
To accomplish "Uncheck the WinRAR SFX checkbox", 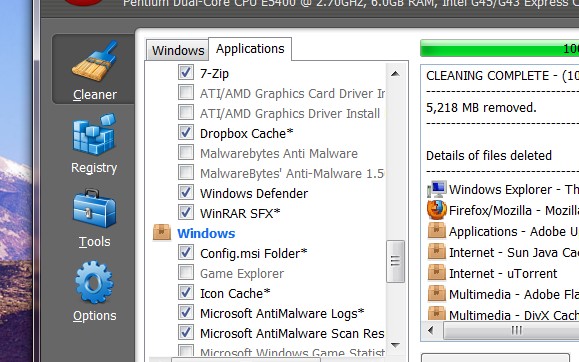I will point(186,212).
